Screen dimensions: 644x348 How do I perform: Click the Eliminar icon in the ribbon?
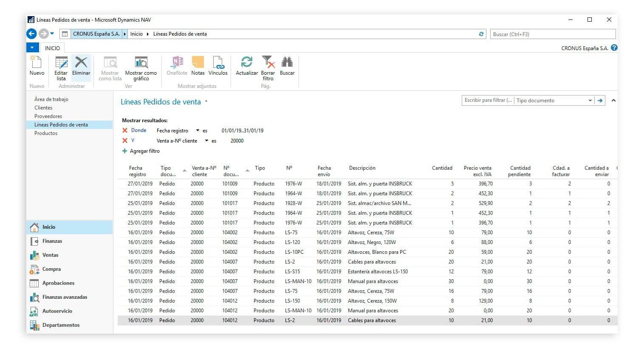[81, 63]
